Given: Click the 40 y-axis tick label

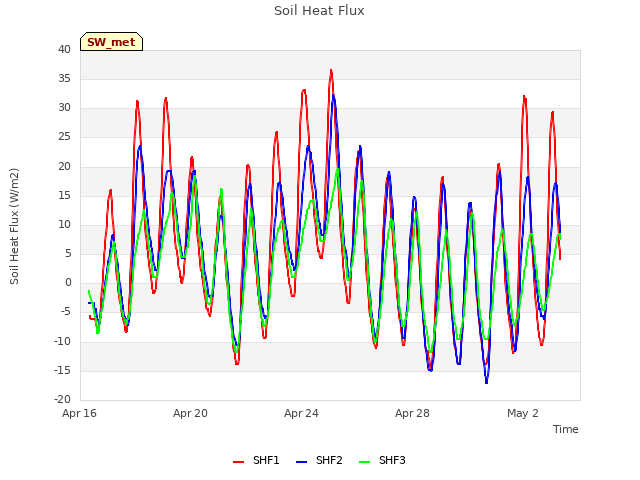Looking at the screenshot, I should point(64,49).
